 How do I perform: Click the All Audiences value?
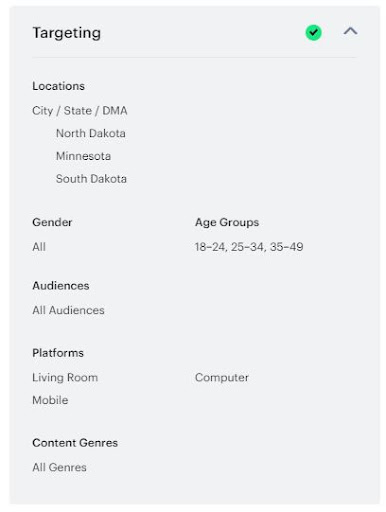(68, 310)
